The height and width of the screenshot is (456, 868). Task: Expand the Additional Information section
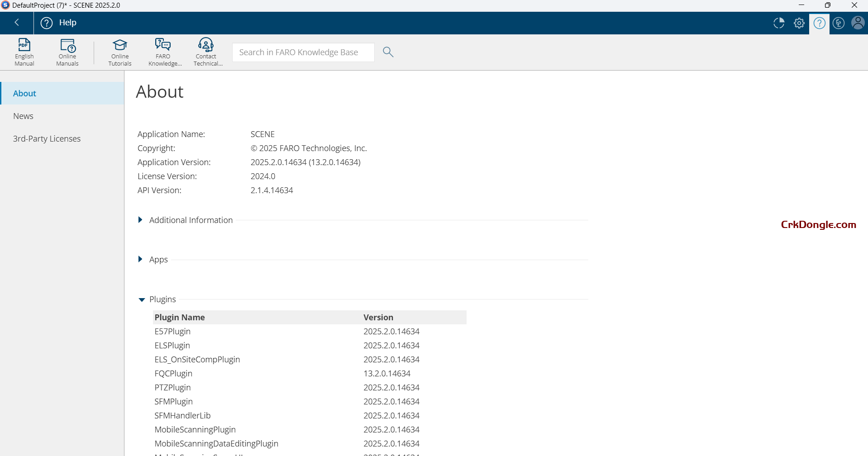[140, 220]
